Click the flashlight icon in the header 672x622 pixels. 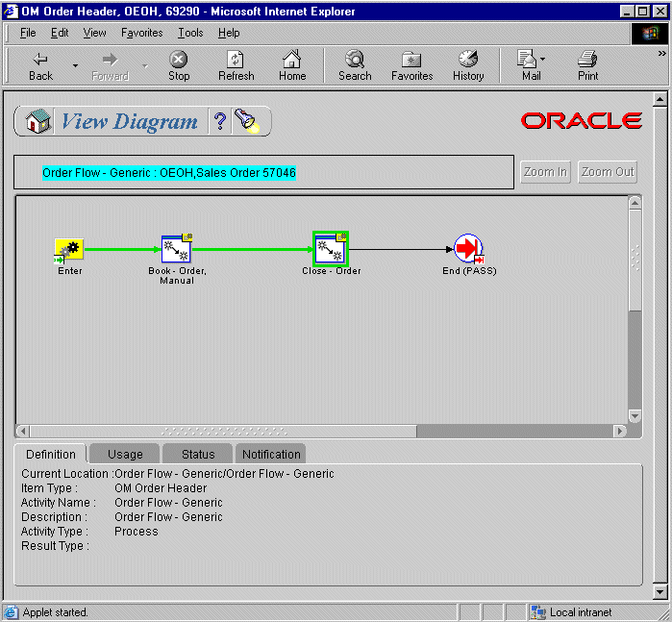(247, 121)
